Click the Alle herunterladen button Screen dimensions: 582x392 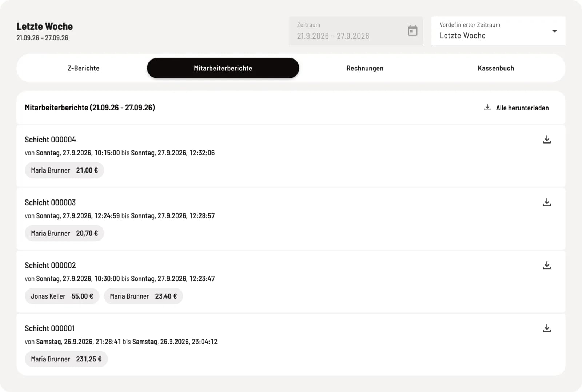click(517, 108)
